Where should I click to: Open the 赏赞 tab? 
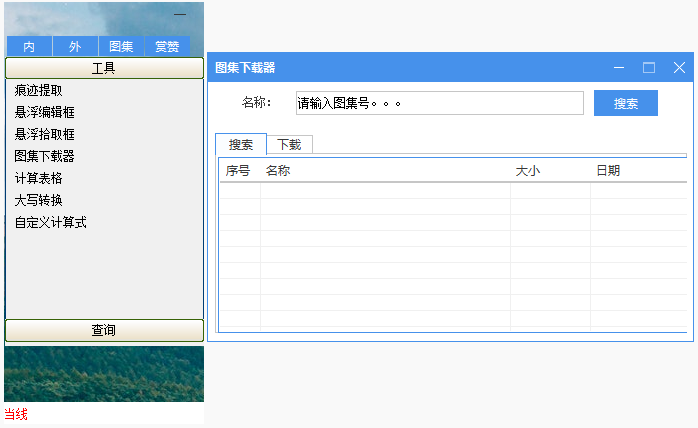(x=167, y=46)
